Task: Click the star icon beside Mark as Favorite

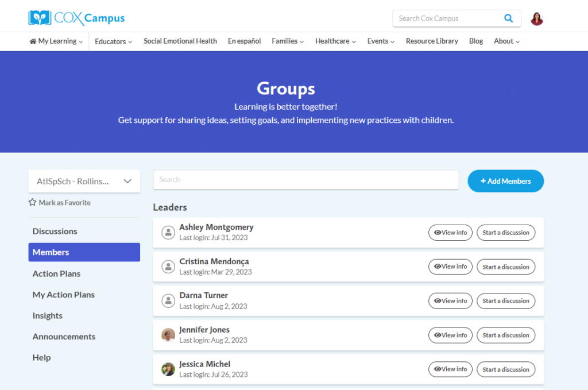Action: tap(33, 203)
